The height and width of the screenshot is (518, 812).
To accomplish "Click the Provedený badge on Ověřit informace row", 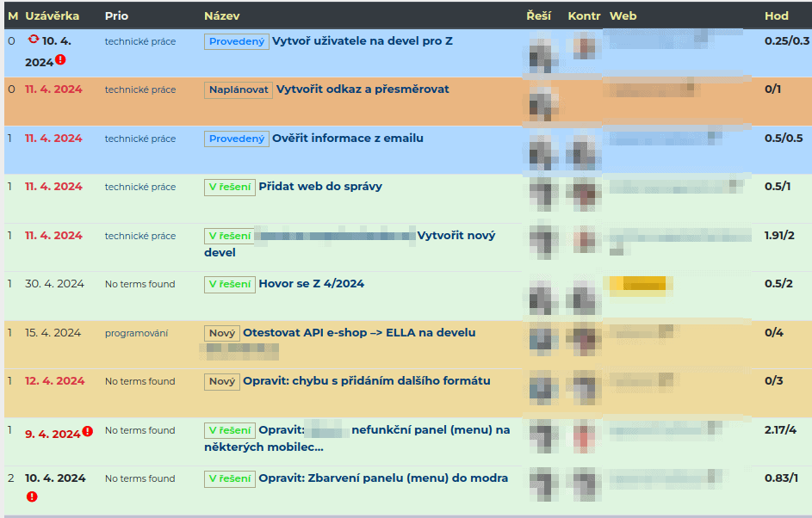I will 236,139.
